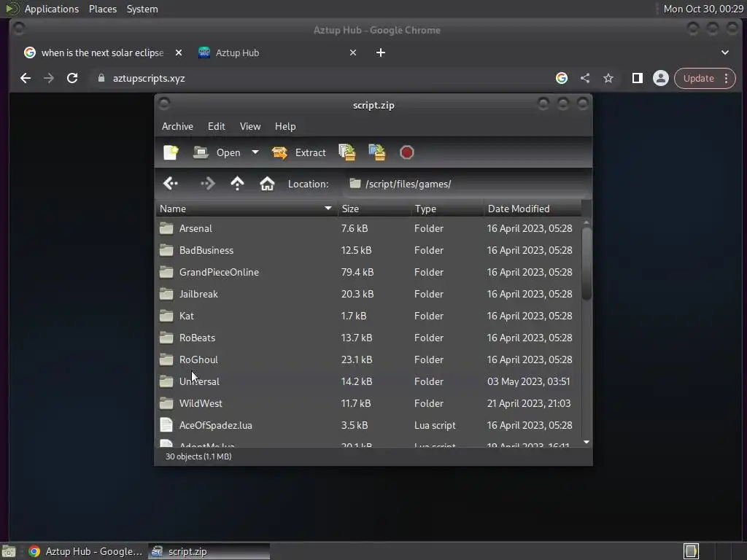Select the RoBeats folder
The height and width of the screenshot is (560, 747).
pos(368,338)
